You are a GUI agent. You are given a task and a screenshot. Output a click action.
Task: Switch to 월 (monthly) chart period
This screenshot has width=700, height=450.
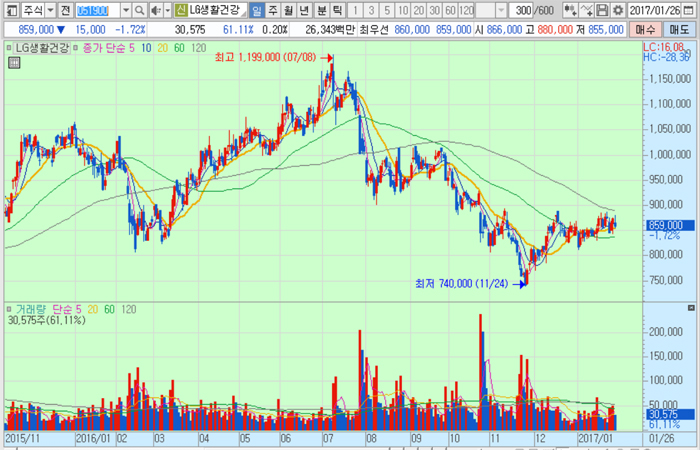pos(289,10)
